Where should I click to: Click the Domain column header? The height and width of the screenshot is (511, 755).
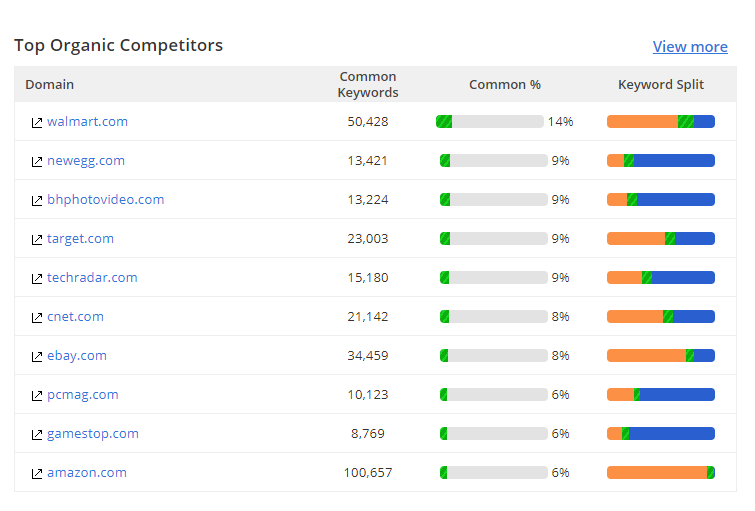click(x=50, y=85)
